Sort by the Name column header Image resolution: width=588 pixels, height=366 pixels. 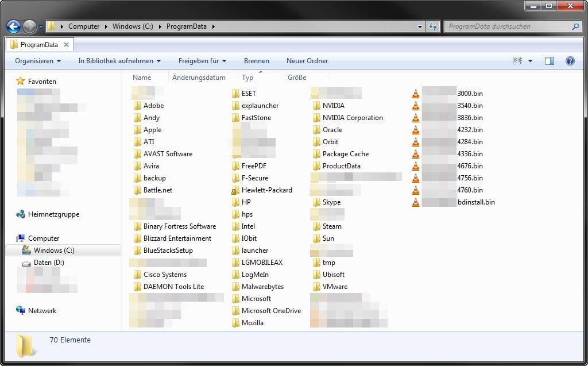point(142,78)
